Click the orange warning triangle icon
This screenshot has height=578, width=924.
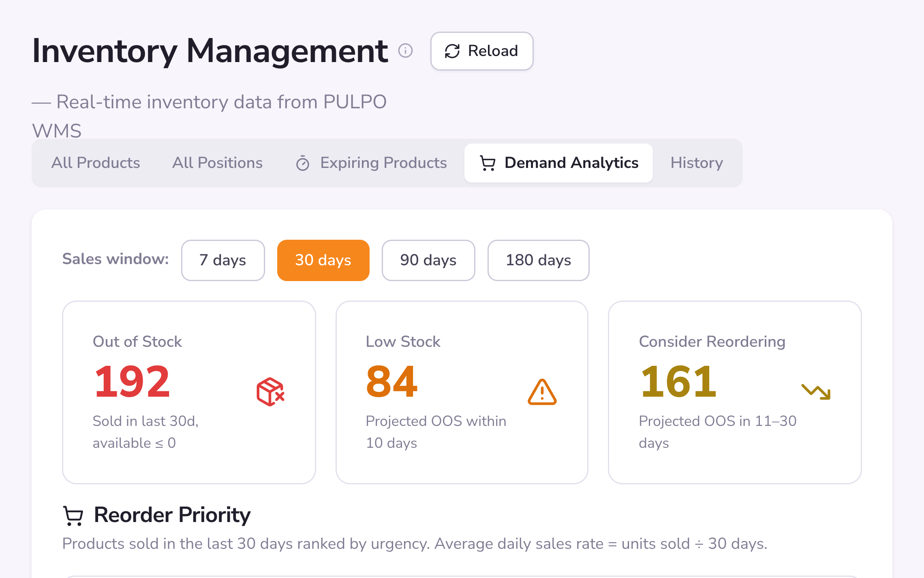click(542, 392)
